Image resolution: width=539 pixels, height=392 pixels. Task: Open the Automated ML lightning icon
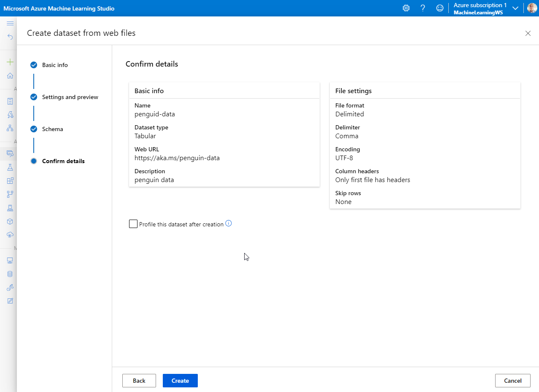[x=10, y=115]
